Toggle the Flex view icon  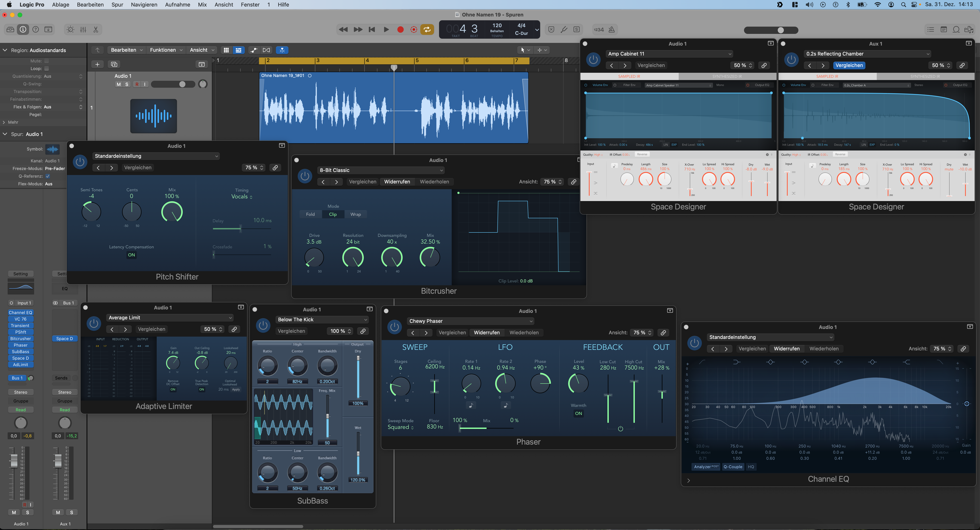point(267,50)
